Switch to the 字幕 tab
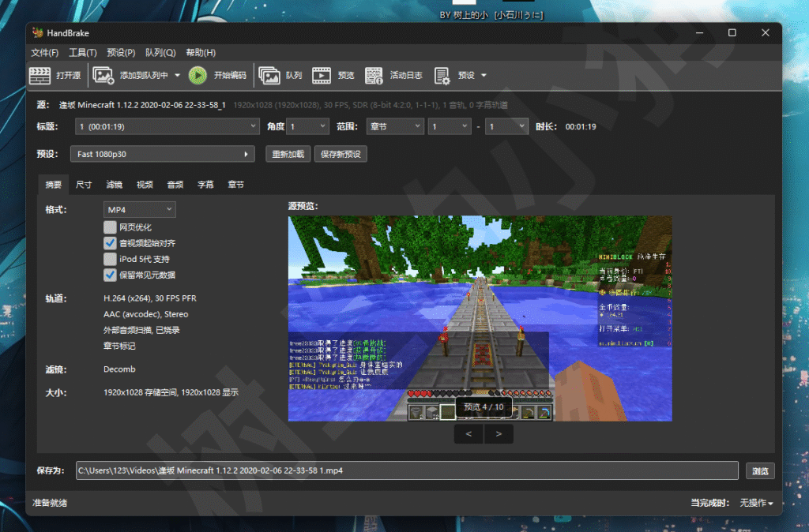Screen dimensions: 809x532 click(x=206, y=185)
